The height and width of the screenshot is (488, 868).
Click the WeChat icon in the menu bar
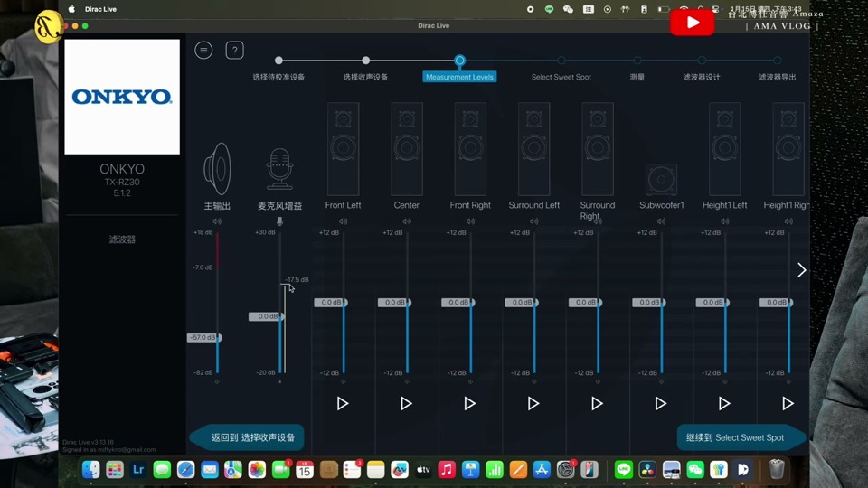pos(568,9)
